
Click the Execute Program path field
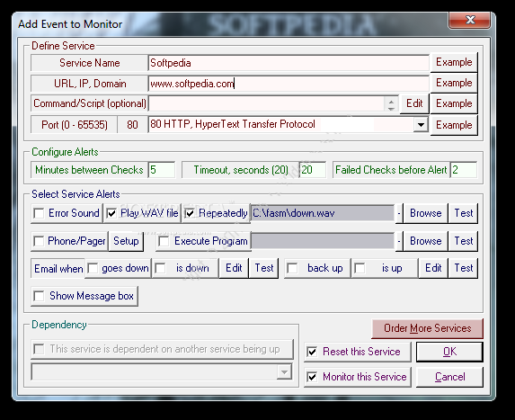click(x=323, y=241)
